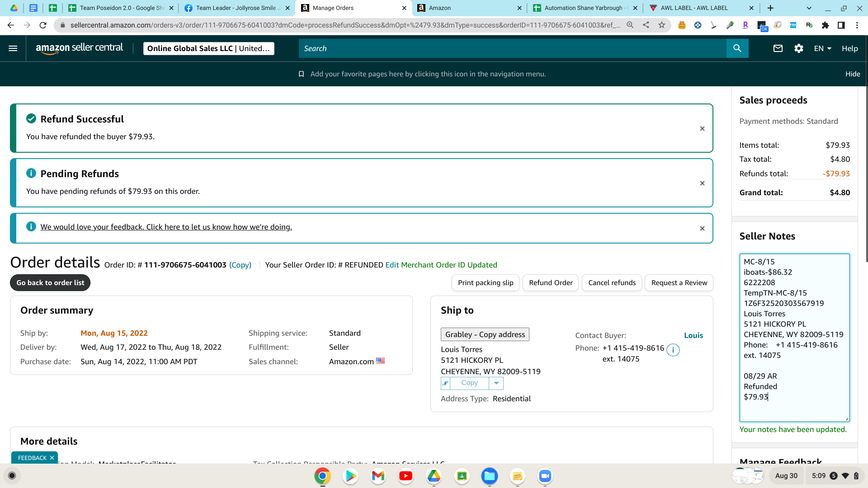Close the FEEDBACK widget
The image size is (868, 488).
coord(52,458)
